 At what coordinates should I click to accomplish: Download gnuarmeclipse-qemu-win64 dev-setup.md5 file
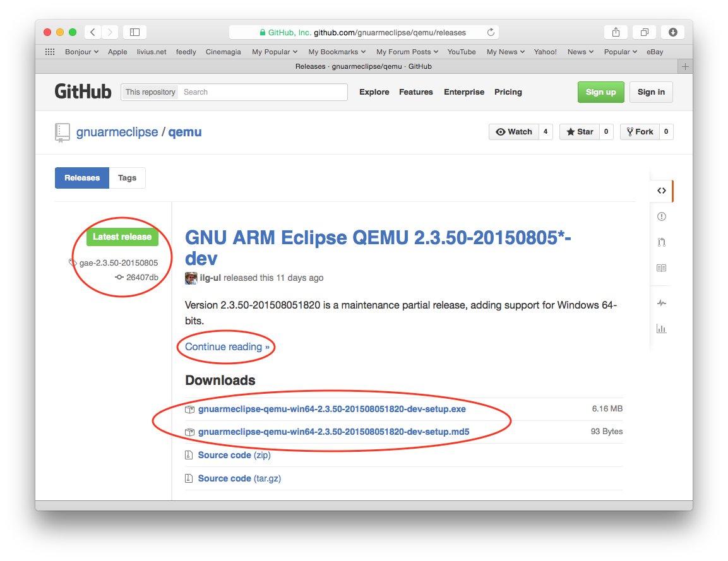(x=334, y=432)
